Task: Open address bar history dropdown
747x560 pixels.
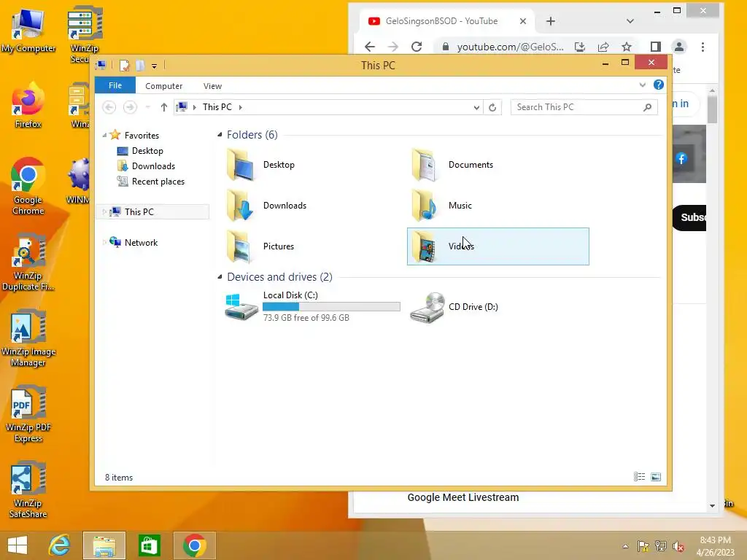Action: tap(476, 108)
